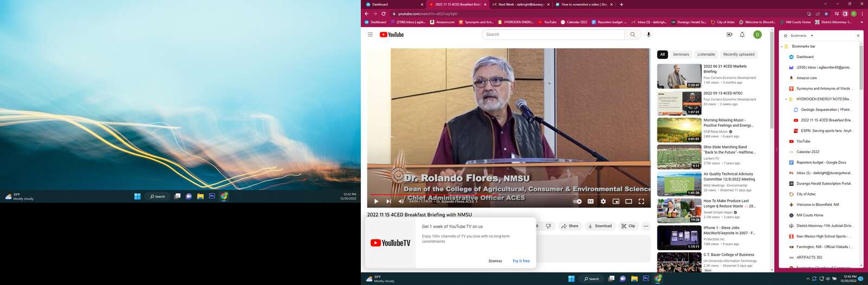Select the Seminars filter chip

681,54
